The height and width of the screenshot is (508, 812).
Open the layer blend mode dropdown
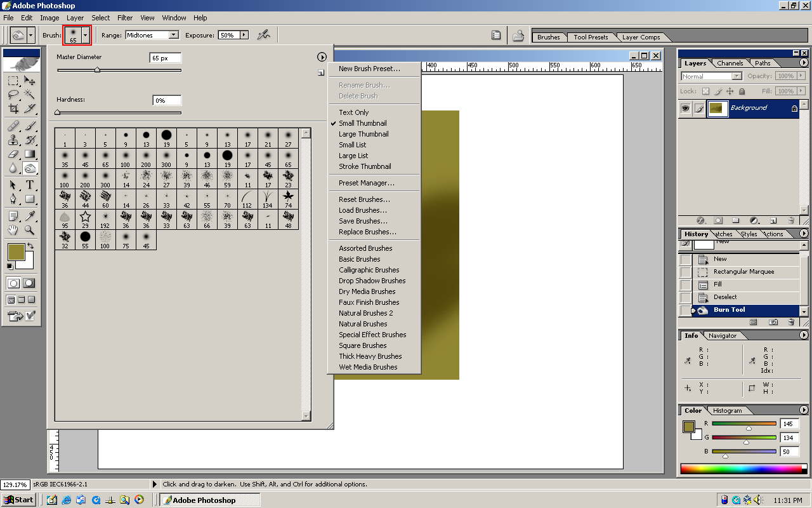pos(737,76)
